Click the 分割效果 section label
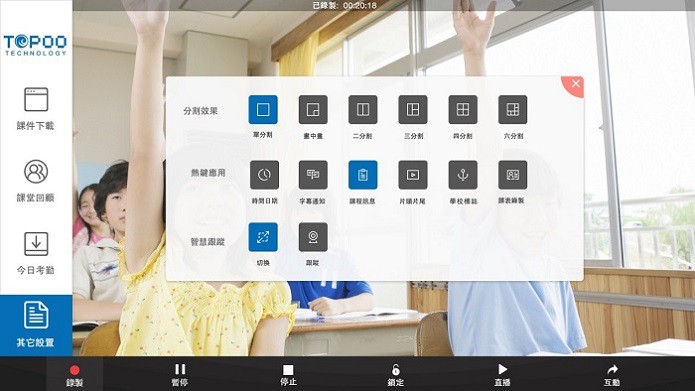This screenshot has height=391, width=695. tap(200, 111)
